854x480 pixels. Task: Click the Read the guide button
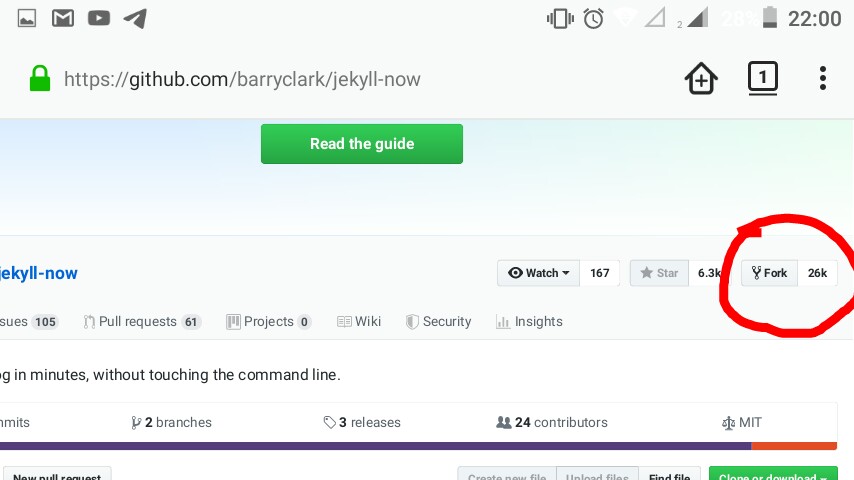coord(362,144)
